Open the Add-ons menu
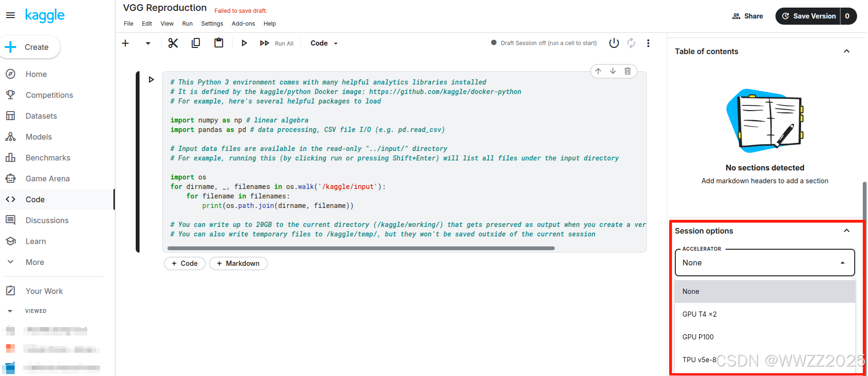The image size is (868, 376). click(243, 24)
